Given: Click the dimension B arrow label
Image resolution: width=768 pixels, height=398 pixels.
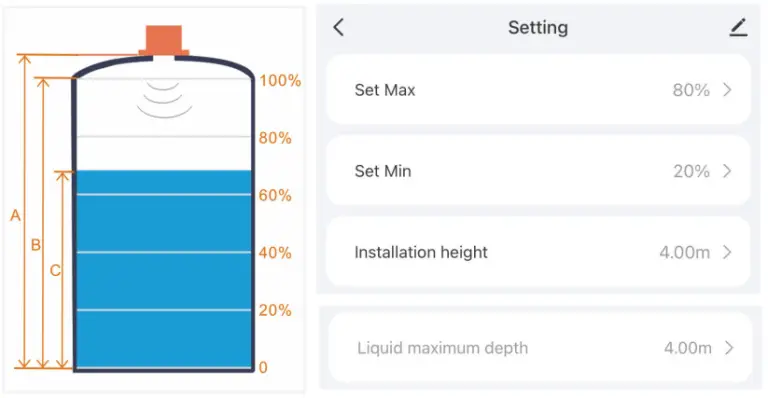Looking at the screenshot, I should 36,244.
